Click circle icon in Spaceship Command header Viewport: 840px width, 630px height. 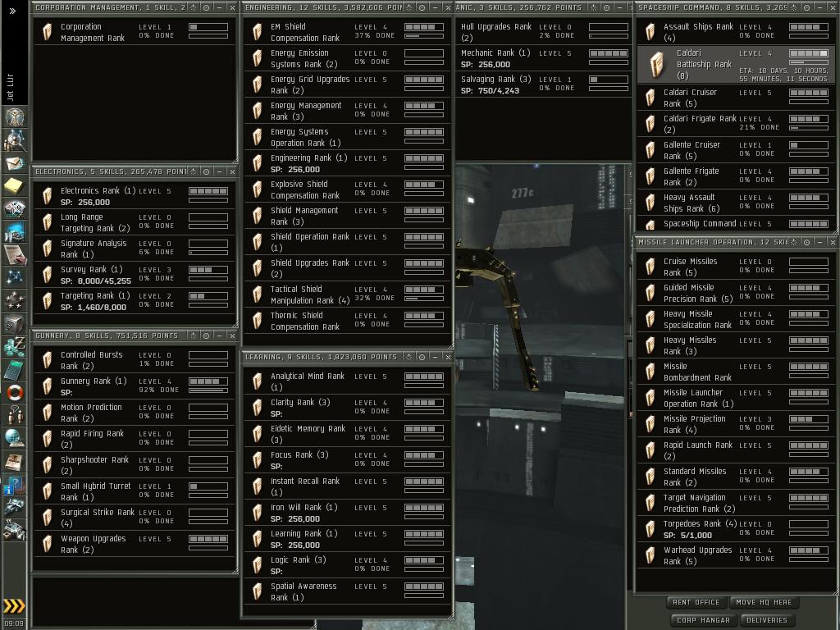point(807,7)
